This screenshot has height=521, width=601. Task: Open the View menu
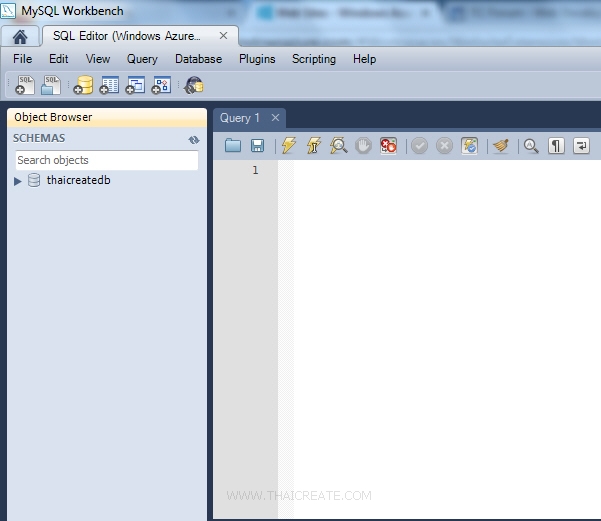click(x=98, y=59)
